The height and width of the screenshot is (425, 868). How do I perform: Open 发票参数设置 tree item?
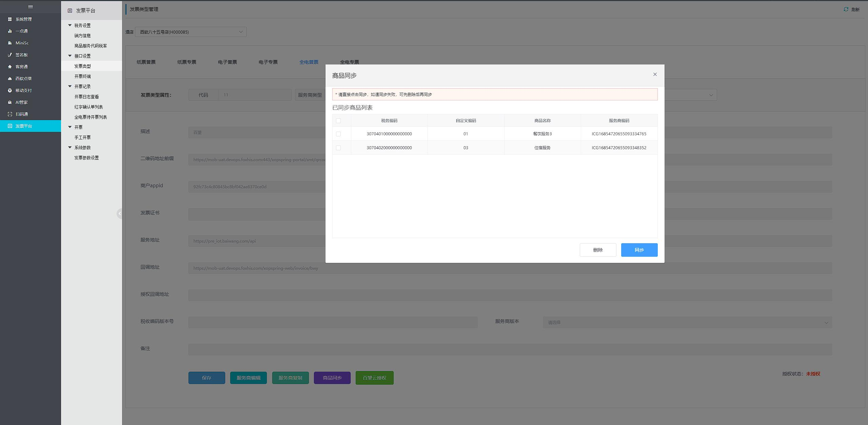point(87,158)
